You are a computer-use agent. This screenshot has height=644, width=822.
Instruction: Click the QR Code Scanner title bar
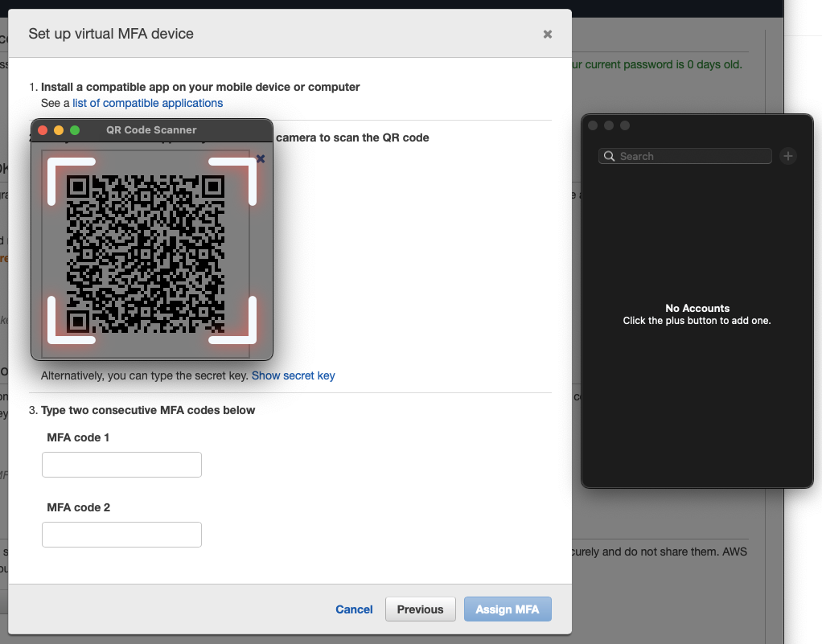[151, 130]
